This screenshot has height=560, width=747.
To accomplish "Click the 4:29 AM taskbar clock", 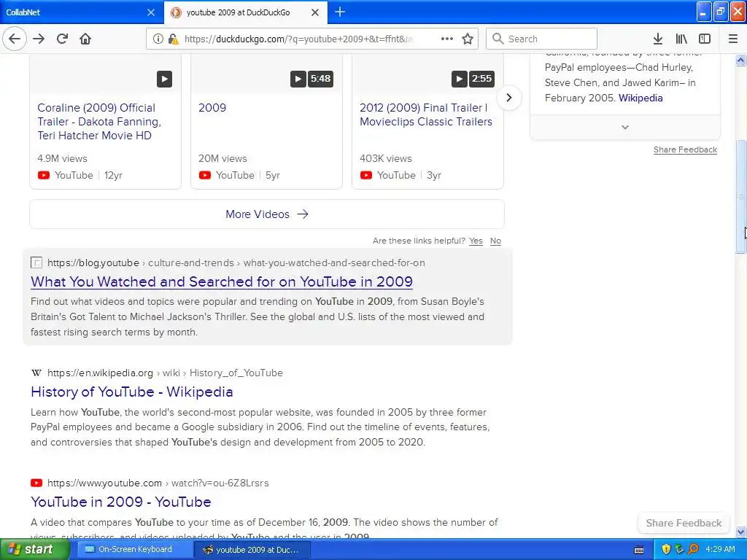I will click(x=720, y=549).
